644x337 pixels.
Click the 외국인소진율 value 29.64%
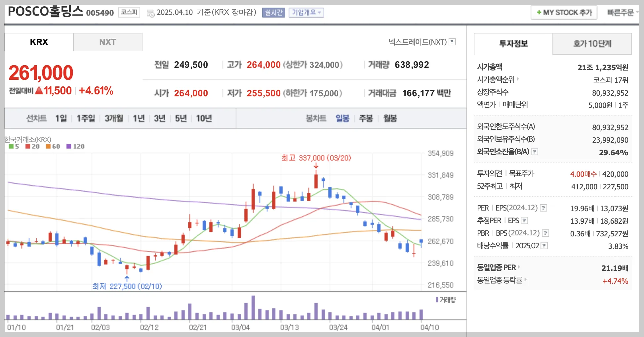click(614, 153)
